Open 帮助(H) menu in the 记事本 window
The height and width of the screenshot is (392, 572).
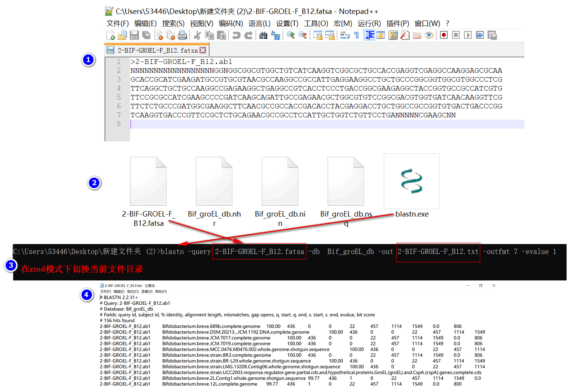tap(161, 292)
